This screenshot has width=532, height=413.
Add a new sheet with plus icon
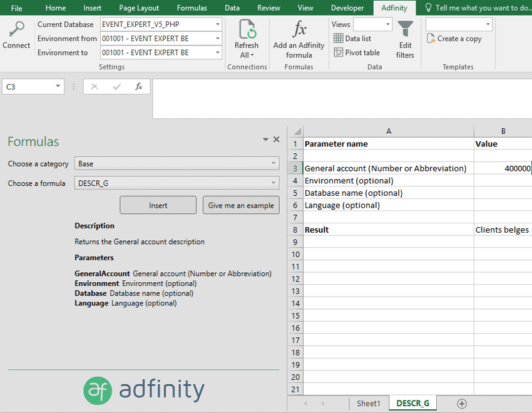pos(462,404)
